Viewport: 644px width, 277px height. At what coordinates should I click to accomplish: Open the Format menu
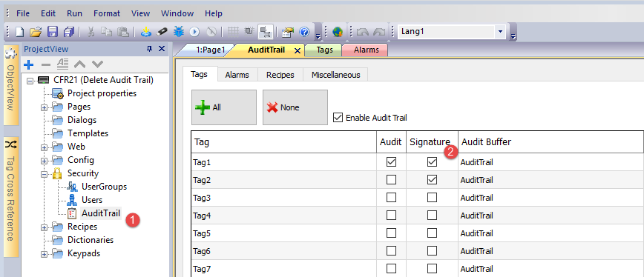[x=106, y=13]
